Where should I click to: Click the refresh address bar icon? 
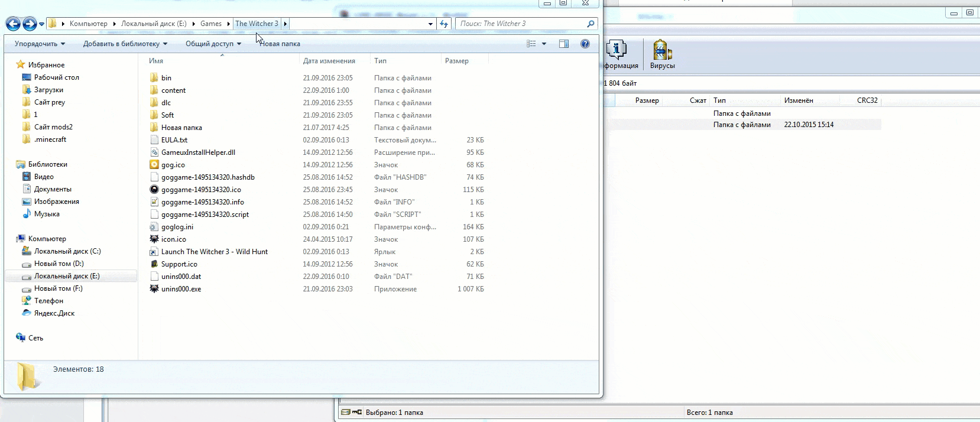444,24
